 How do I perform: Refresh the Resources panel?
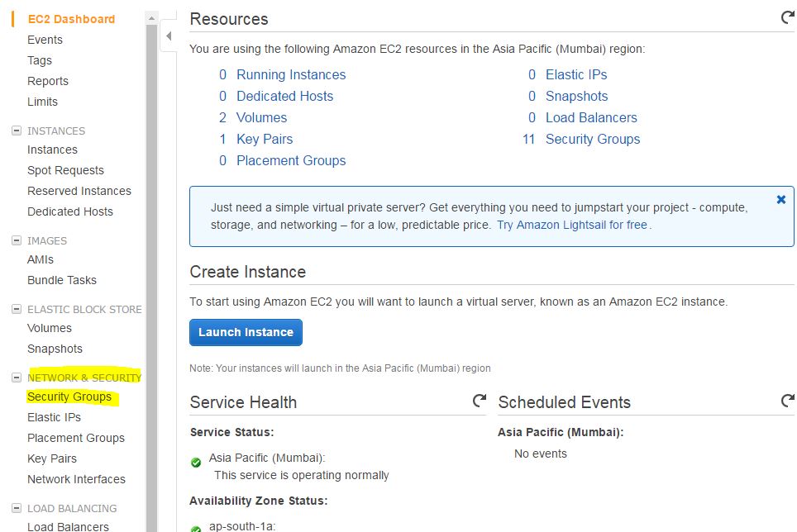pos(786,16)
